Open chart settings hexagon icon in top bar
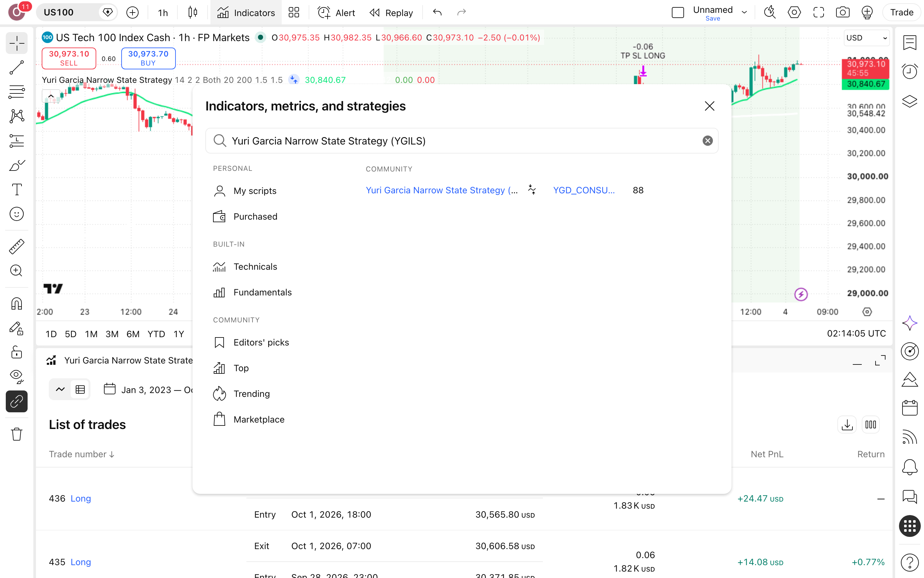The width and height of the screenshot is (924, 578). tap(794, 13)
